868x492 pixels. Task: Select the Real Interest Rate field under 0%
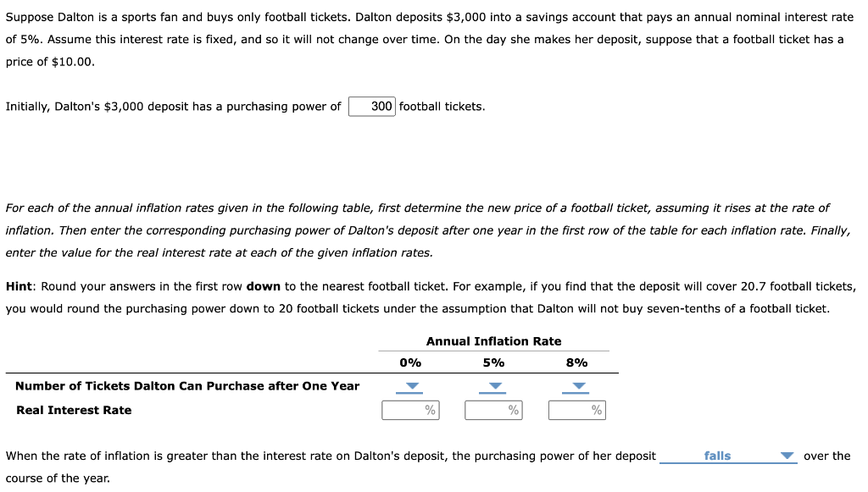coord(410,409)
